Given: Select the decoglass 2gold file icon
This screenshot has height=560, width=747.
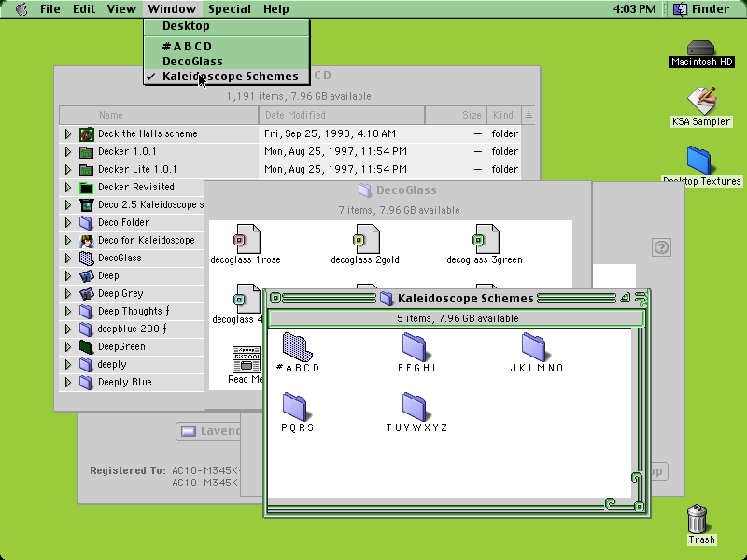Looking at the screenshot, I should click(x=366, y=239).
